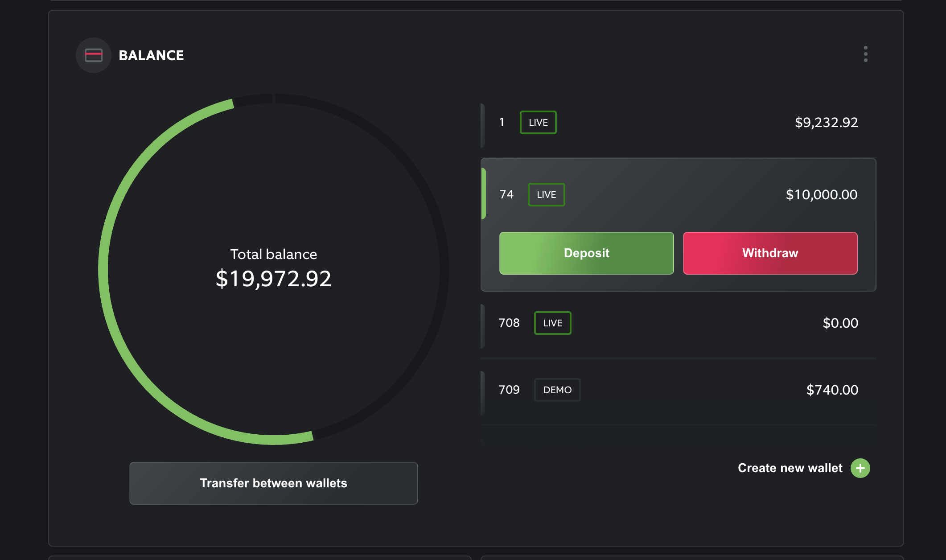The width and height of the screenshot is (946, 560).
Task: Click the $740.00 demo balance amount
Action: pos(832,390)
